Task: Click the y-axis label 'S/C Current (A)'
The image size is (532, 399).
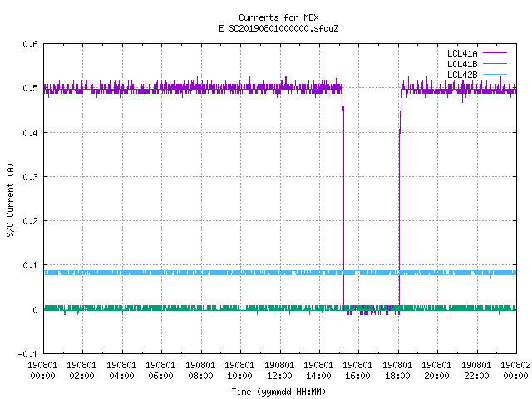Action: [11, 200]
